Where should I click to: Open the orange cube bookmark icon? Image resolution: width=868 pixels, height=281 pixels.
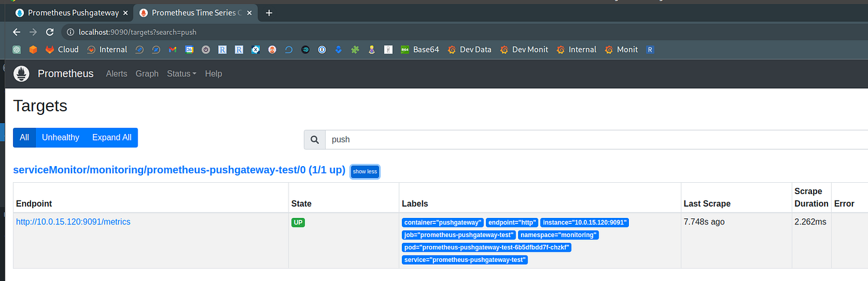pyautogui.click(x=34, y=49)
